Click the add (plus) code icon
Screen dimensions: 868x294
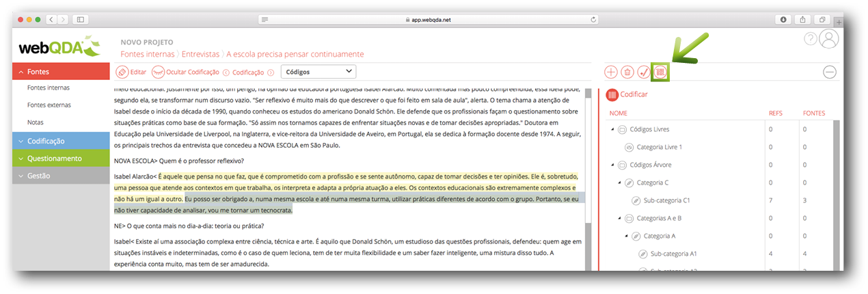[x=611, y=72]
